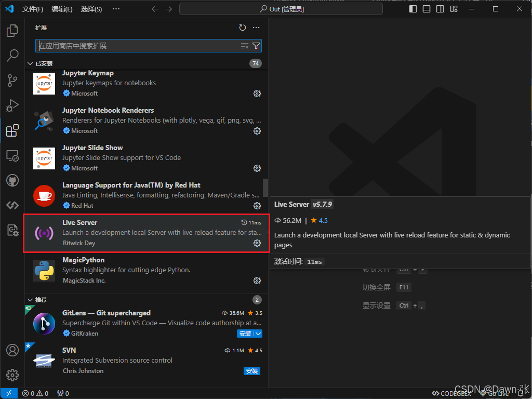
Task: Open Jupyter Slide Show manage gear
Action: (x=257, y=168)
